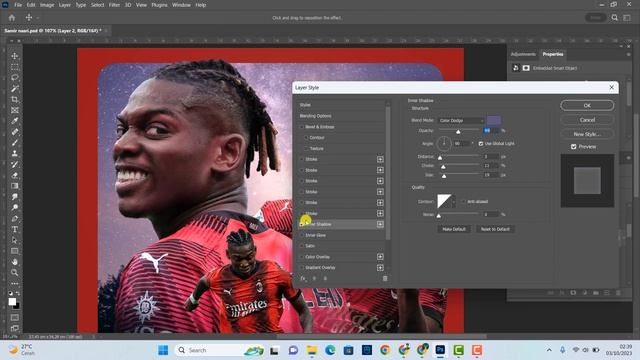This screenshot has width=640, height=360.
Task: Click the Opacity slider handle
Action: click(x=458, y=131)
